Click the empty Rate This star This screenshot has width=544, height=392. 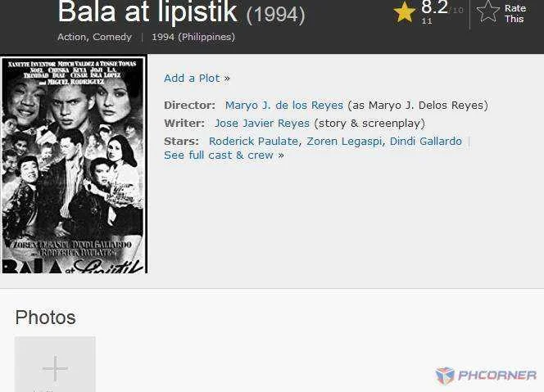[487, 11]
